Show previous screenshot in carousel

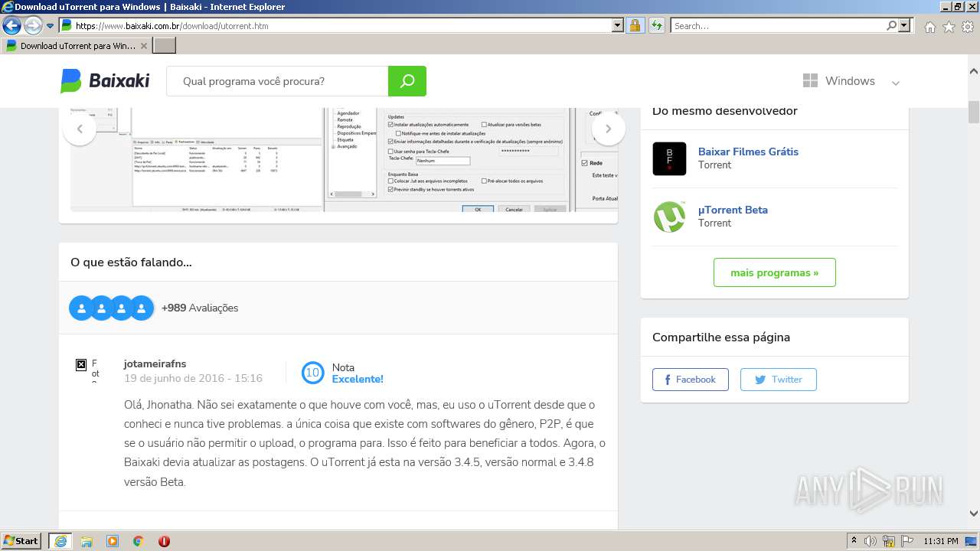[x=80, y=129]
